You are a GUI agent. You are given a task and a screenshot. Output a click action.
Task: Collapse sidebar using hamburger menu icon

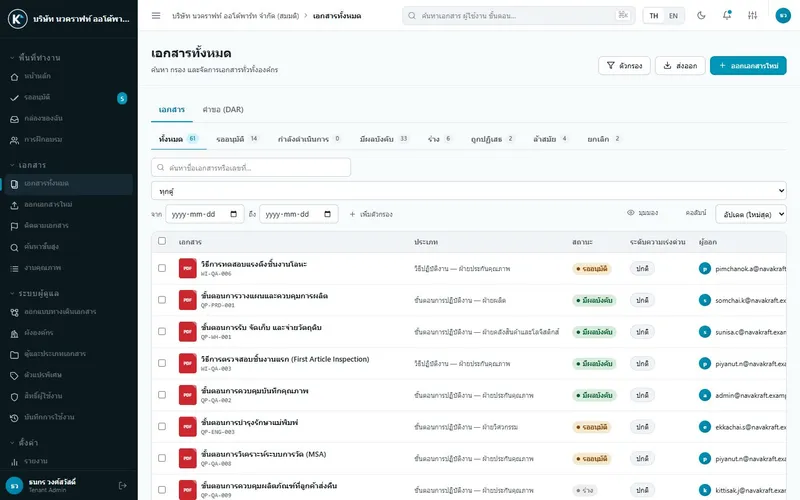click(x=156, y=16)
